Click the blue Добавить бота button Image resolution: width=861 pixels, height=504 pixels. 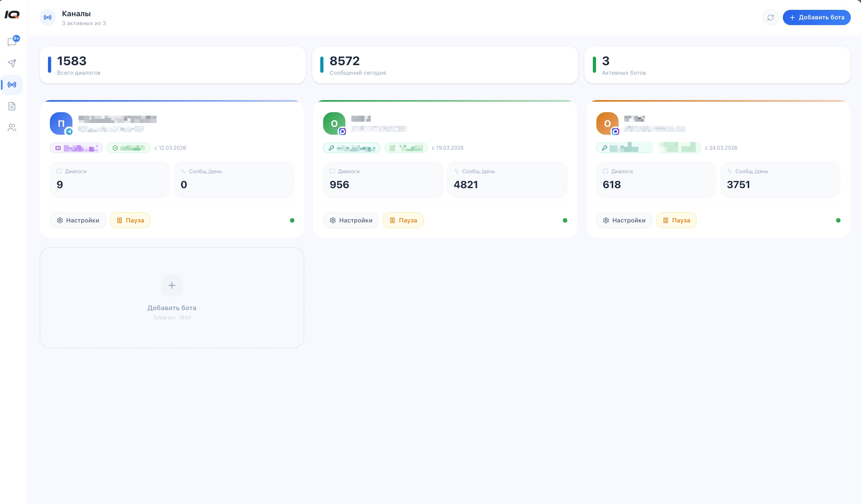tap(817, 17)
